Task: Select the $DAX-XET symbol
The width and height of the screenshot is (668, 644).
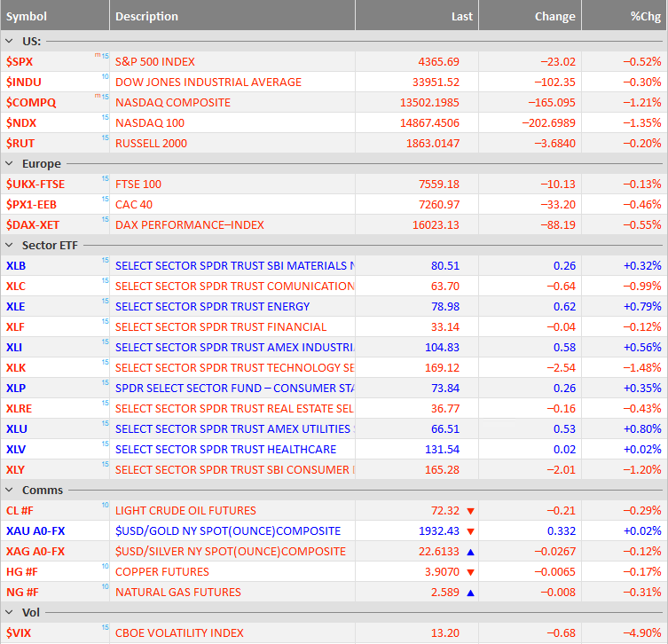Action: (x=33, y=225)
